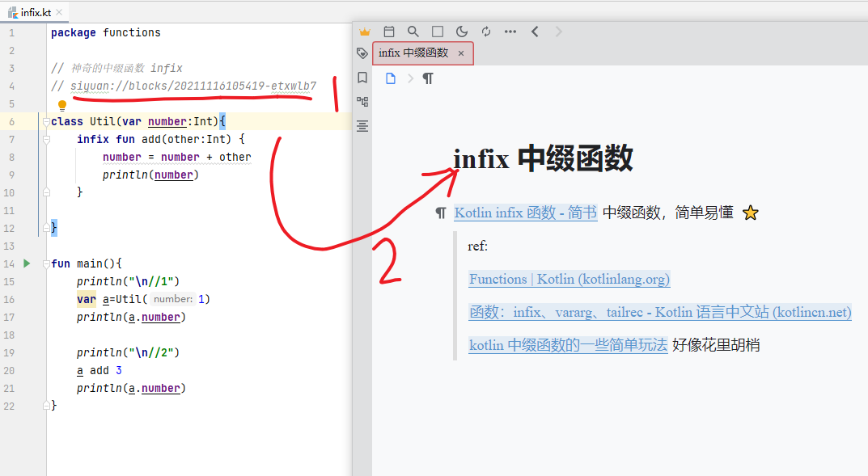868x476 pixels.
Task: Click the 好像花里胡梢 text
Action: point(716,346)
